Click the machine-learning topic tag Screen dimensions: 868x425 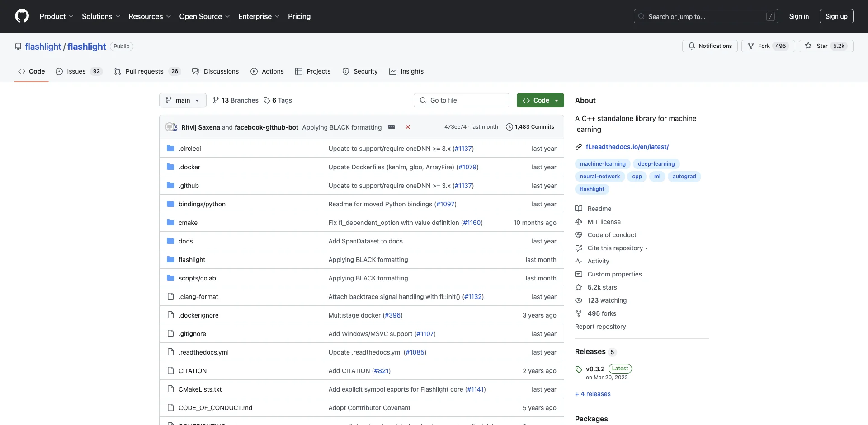coord(603,164)
